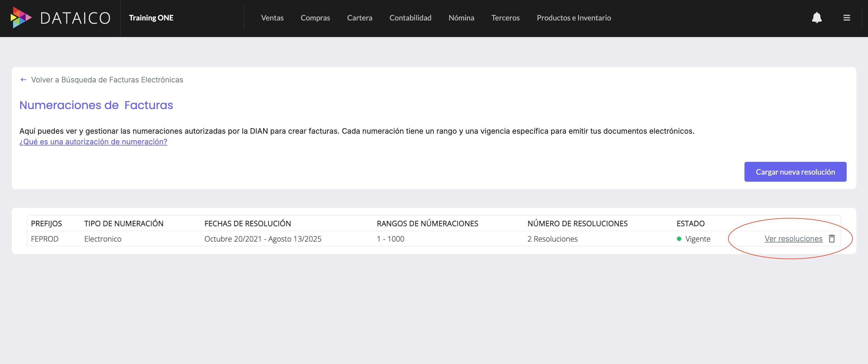
Task: Click the ESTADO column header
Action: 691,223
